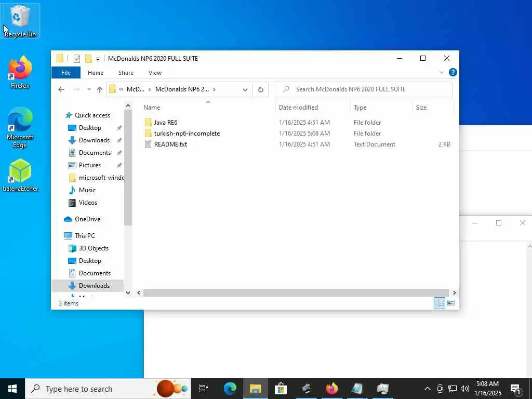This screenshot has width=532, height=399.
Task: Switch to Large icons view button
Action: pos(451,303)
